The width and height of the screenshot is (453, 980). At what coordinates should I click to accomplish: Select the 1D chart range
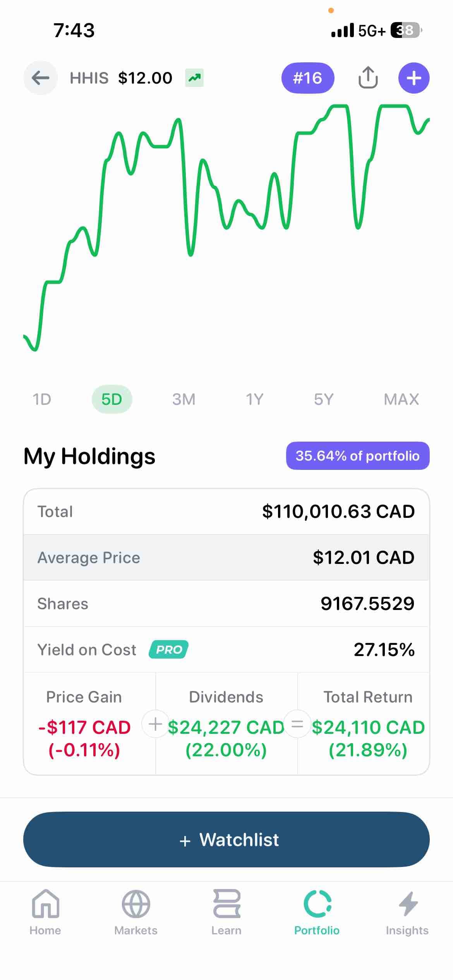pos(42,399)
